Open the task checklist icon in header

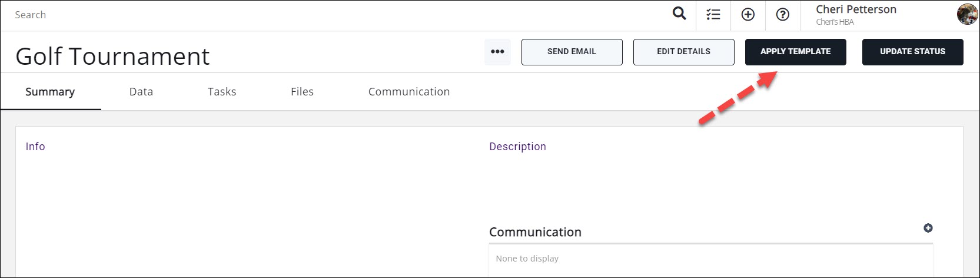(713, 15)
